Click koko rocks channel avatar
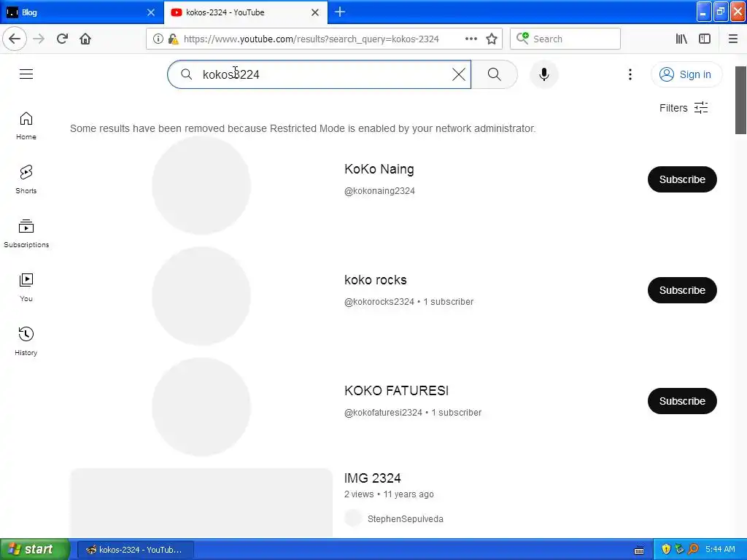 [x=201, y=296]
